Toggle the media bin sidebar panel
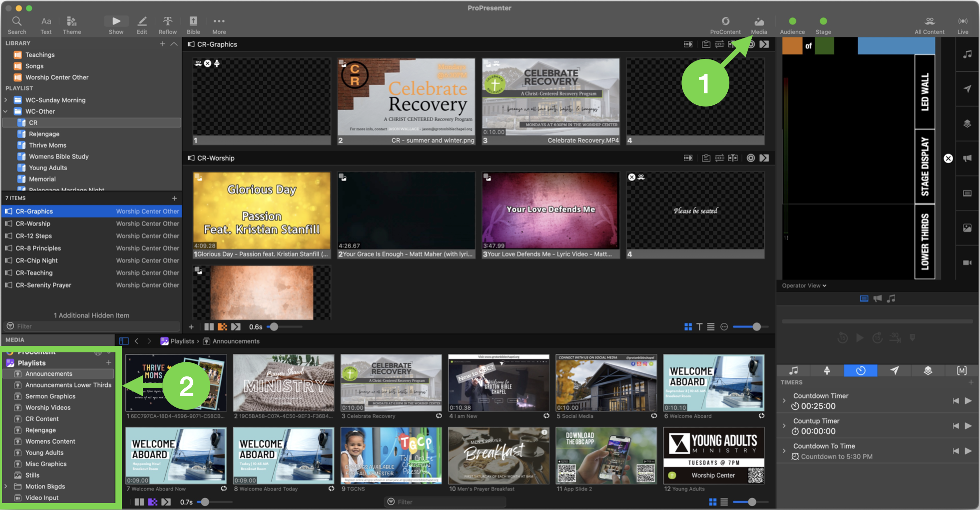The width and height of the screenshot is (980, 510). [x=124, y=341]
